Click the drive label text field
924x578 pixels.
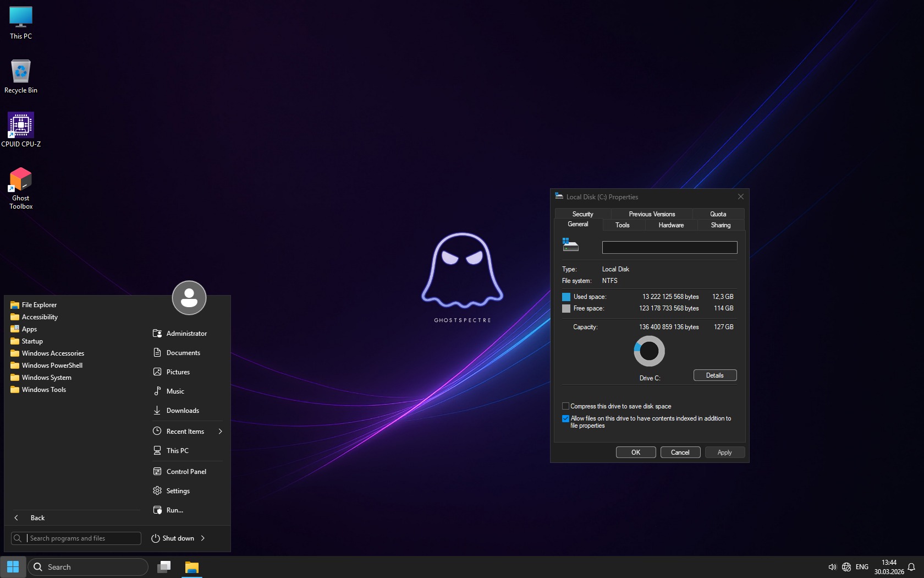click(x=669, y=248)
